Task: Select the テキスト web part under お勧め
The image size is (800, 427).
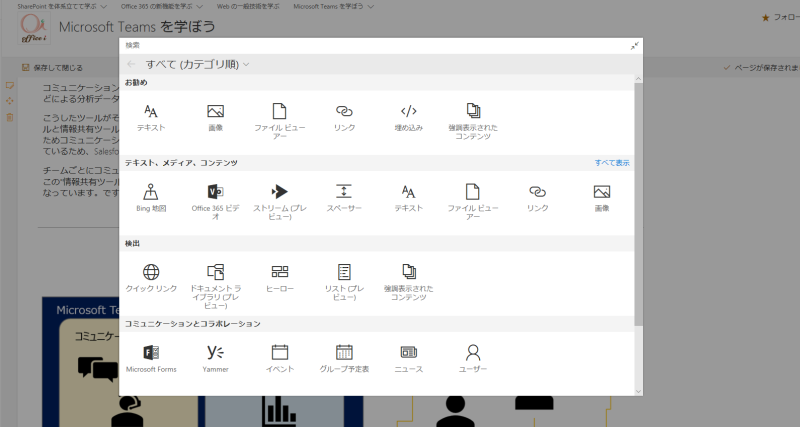Action: pyautogui.click(x=151, y=118)
